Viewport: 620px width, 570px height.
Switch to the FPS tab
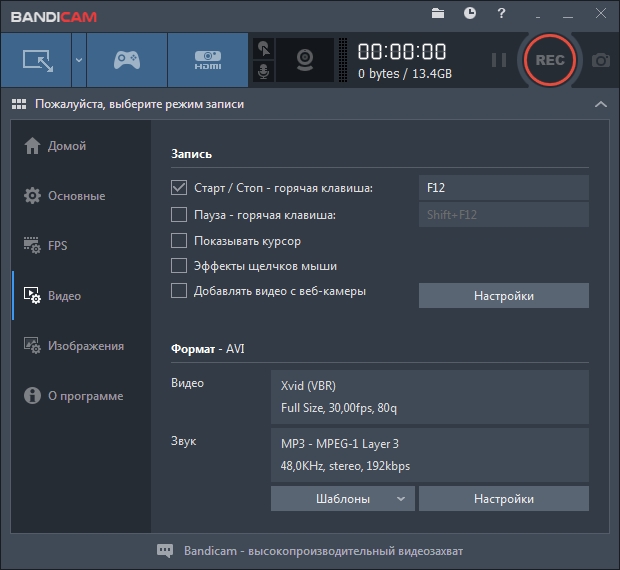58,246
